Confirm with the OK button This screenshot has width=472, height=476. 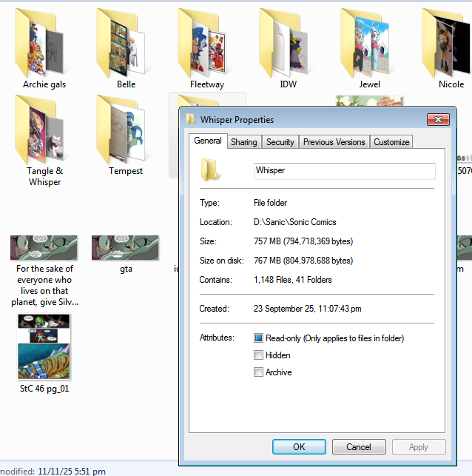pyautogui.click(x=299, y=447)
